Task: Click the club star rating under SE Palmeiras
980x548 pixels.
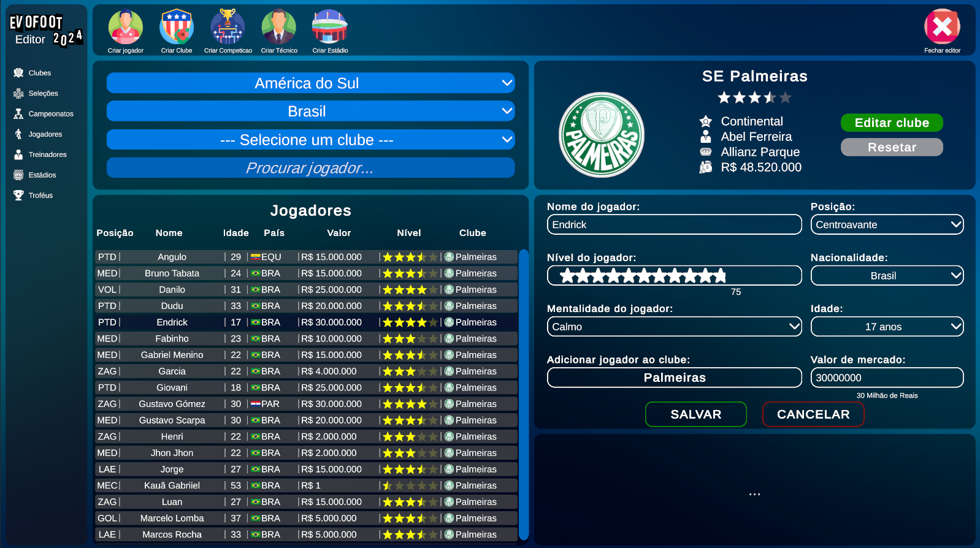Action: 754,97
